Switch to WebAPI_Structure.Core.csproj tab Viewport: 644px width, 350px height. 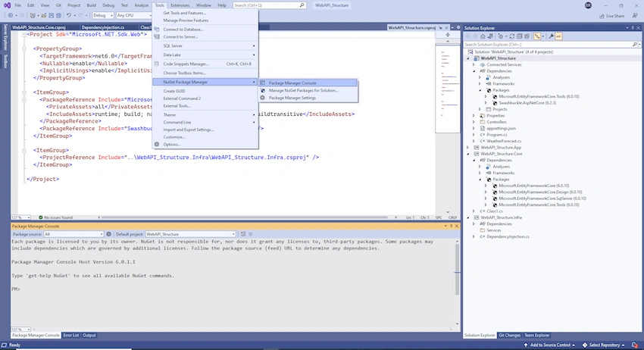click(39, 27)
